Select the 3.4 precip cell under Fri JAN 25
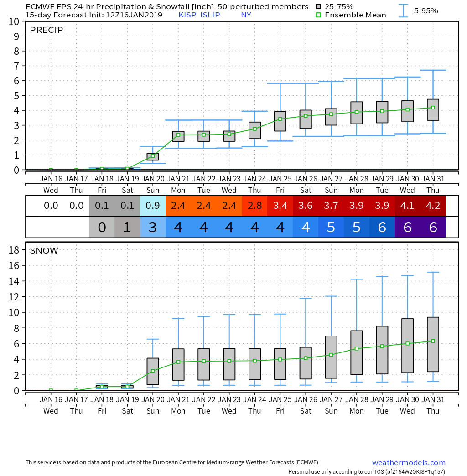Screen dimensions: 467x476 (x=280, y=206)
